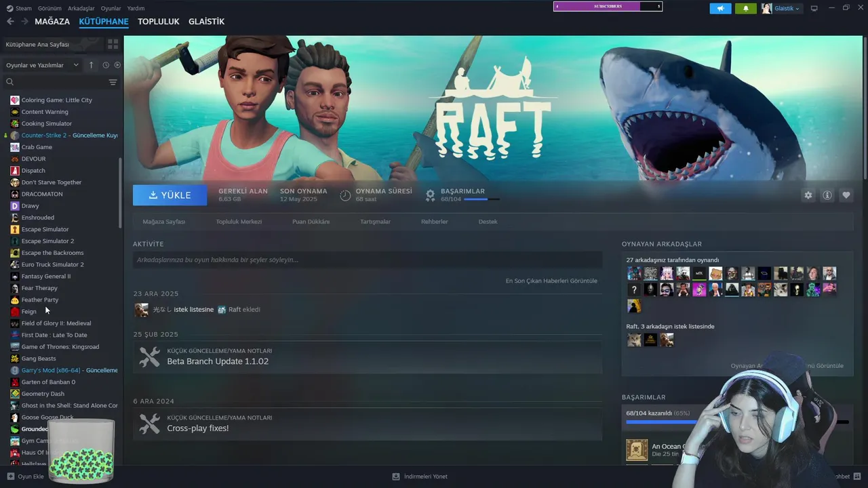Sort the library list with the up arrow
Screen dimensions: 868x488
point(92,65)
